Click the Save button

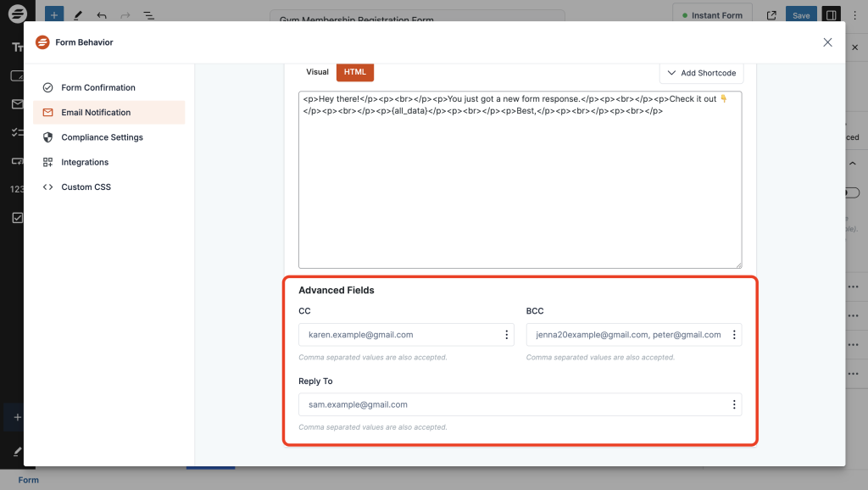(801, 15)
